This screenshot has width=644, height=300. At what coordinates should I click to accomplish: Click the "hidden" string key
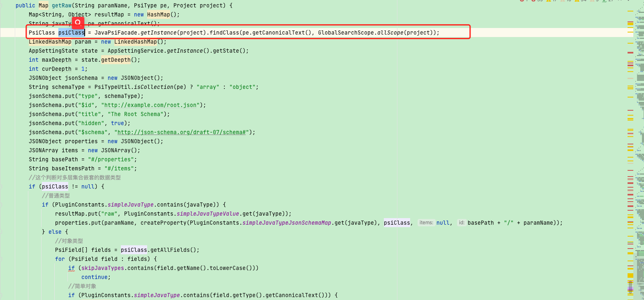pyautogui.click(x=91, y=123)
